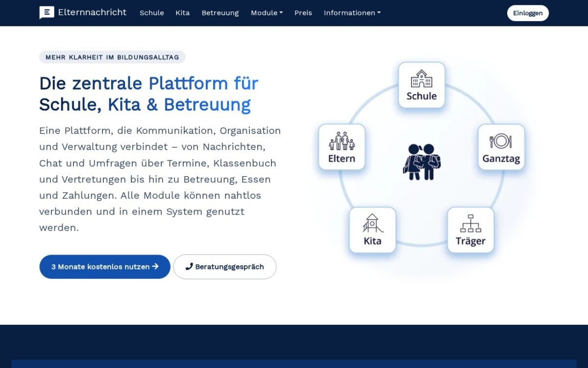This screenshot has width=588, height=368.
Task: Click the Einloggen button
Action: point(528,13)
